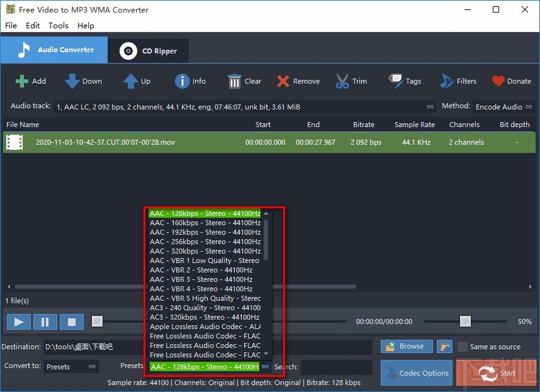Select the 2020-11-03-10-42-37.CUT .mov file row
This screenshot has height=392, width=540.
click(269, 142)
